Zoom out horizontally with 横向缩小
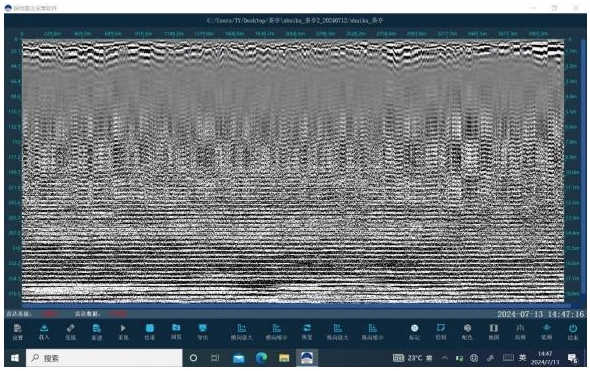The width and height of the screenshot is (590, 371). point(277,332)
